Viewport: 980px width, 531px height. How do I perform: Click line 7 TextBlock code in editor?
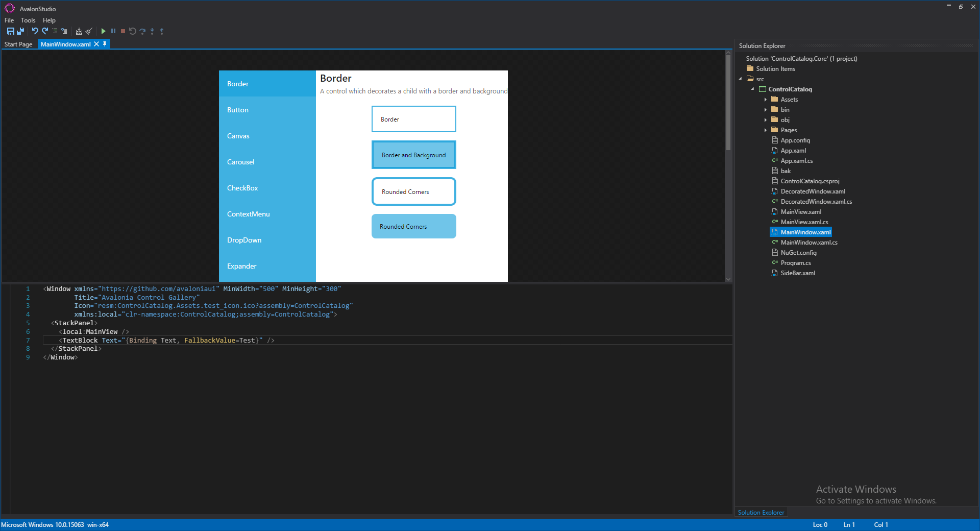(167, 341)
